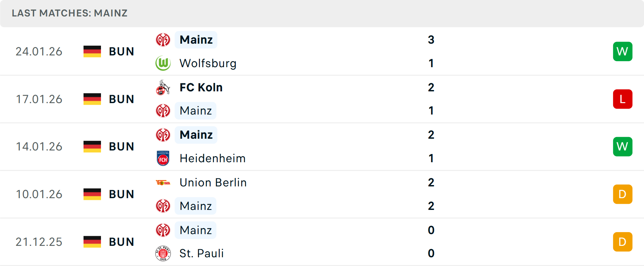The width and height of the screenshot is (644, 266).
Task: Open the Heidenheim team link
Action: point(213,159)
